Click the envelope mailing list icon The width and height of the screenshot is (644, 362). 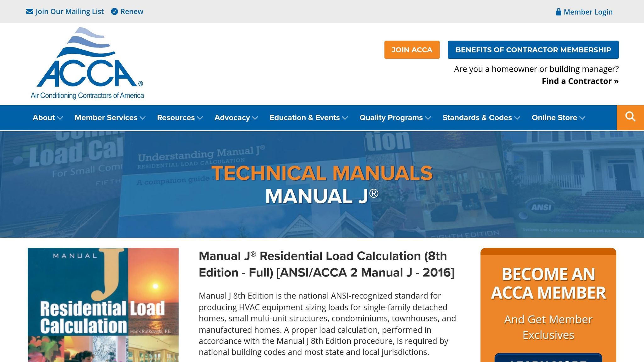pos(30,12)
